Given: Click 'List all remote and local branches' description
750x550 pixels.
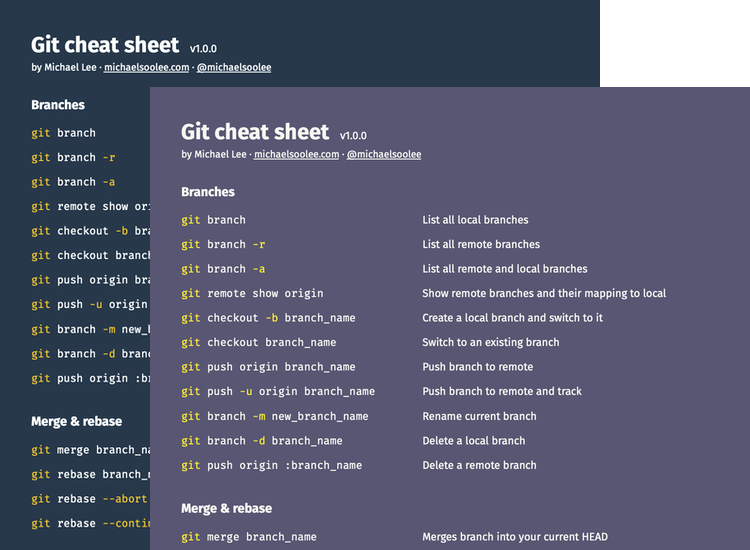Looking at the screenshot, I should tap(505, 269).
